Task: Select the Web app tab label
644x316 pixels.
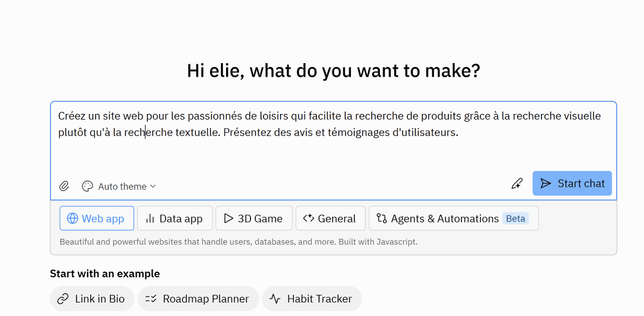Action: point(103,218)
